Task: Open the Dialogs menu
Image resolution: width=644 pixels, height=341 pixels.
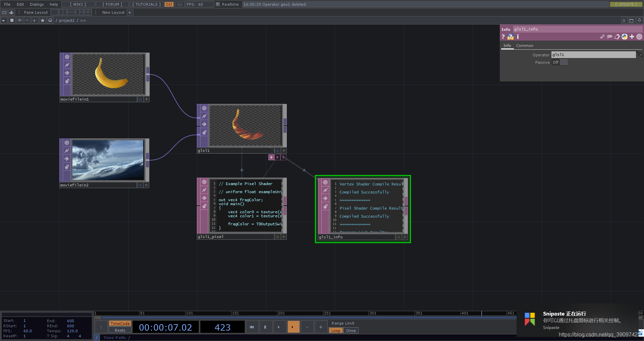Action: tap(37, 4)
